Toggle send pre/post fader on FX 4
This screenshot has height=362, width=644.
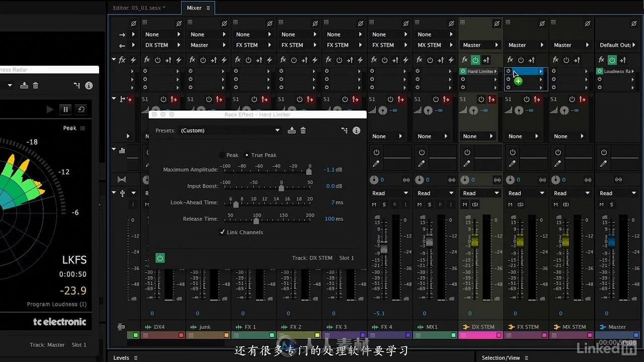point(400,100)
